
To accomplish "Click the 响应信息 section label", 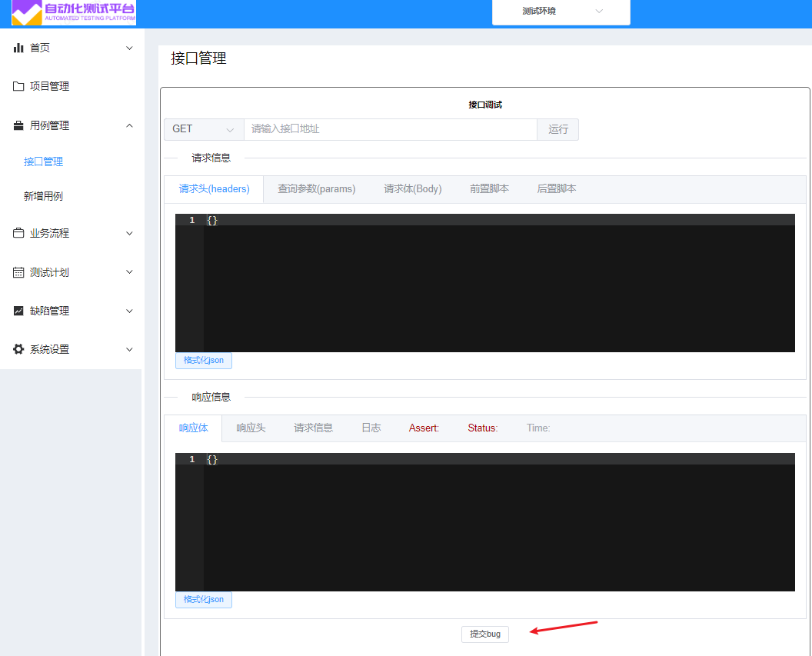I will point(211,397).
